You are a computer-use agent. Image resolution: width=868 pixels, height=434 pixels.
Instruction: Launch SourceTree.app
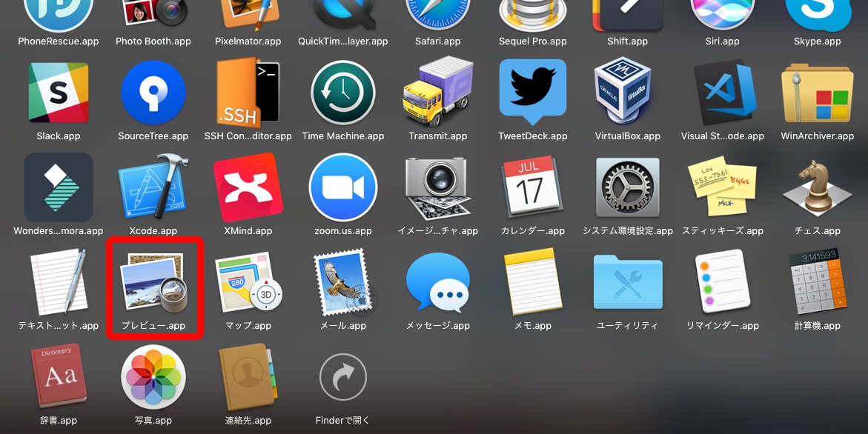153,93
